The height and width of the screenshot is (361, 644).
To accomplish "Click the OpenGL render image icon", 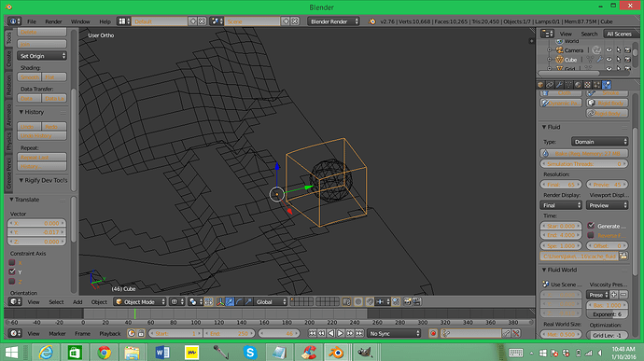I will [408, 302].
